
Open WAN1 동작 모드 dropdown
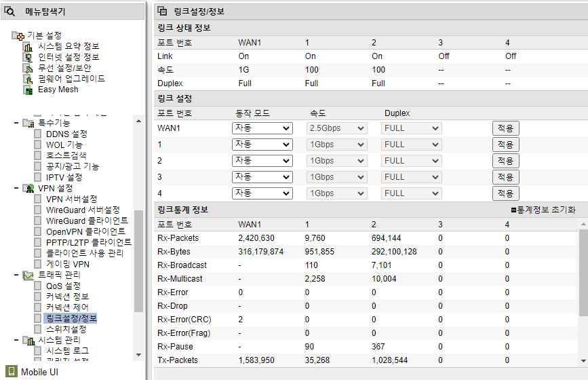pos(262,128)
